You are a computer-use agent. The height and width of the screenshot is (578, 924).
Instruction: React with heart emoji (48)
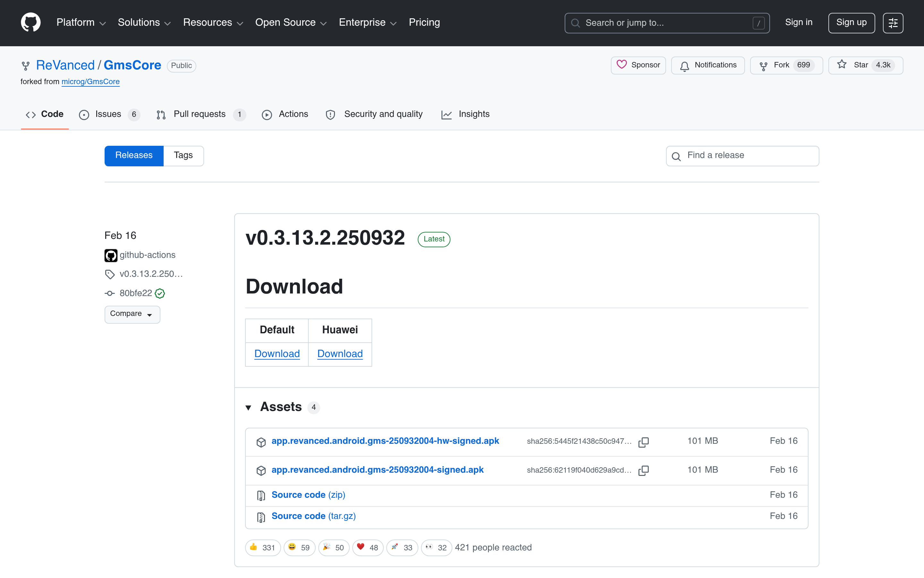[x=368, y=548]
